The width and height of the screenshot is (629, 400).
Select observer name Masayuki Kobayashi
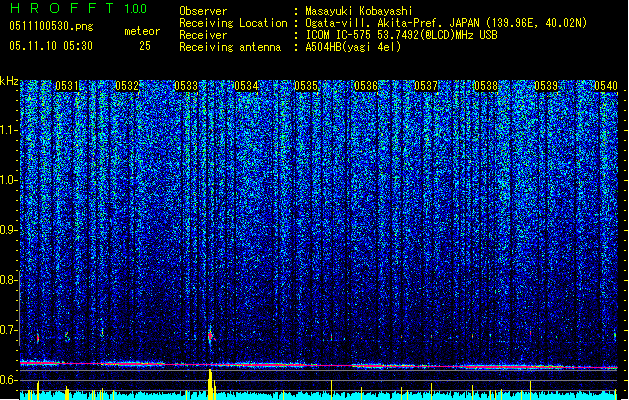pyautogui.click(x=359, y=11)
